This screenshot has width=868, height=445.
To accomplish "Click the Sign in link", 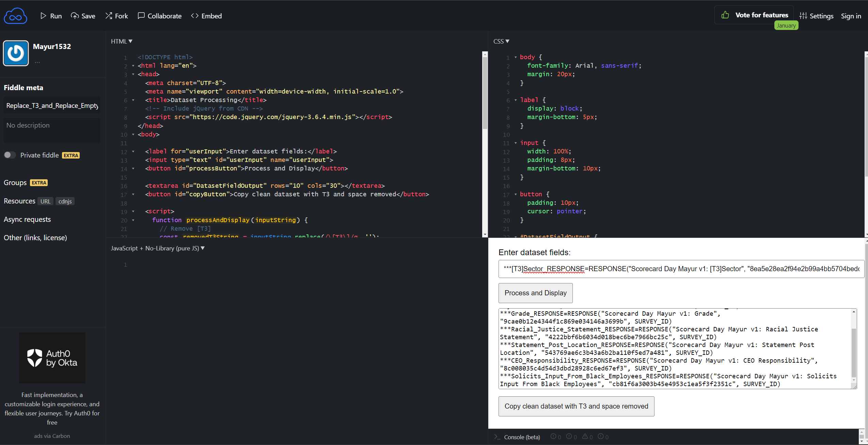I will point(851,16).
